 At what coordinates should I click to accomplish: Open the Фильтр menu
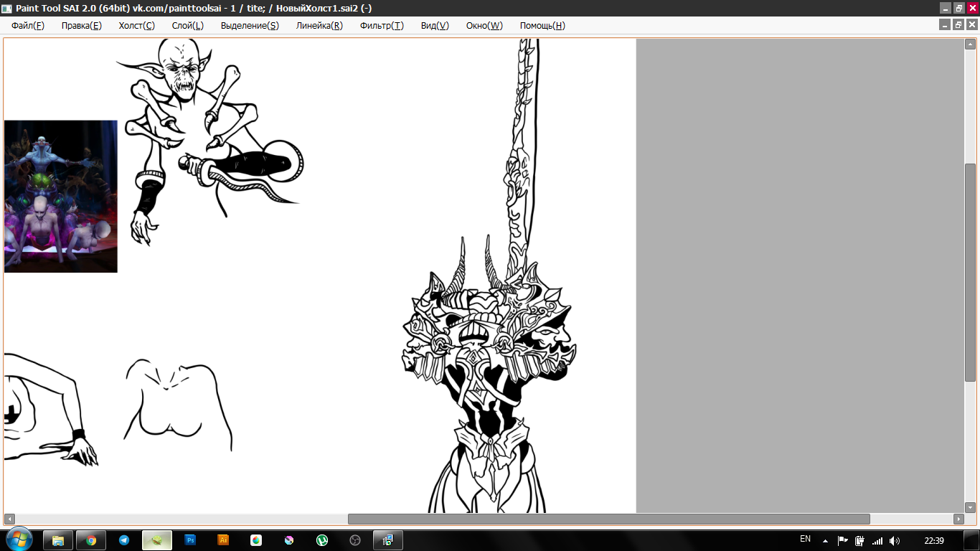point(382,25)
